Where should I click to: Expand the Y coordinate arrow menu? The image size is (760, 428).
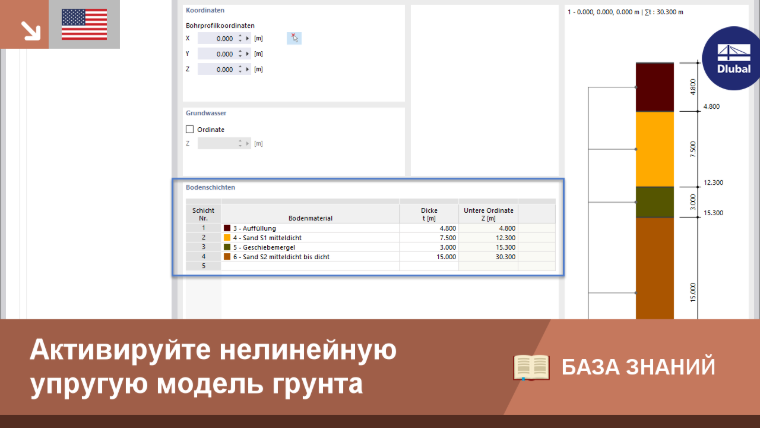click(247, 54)
